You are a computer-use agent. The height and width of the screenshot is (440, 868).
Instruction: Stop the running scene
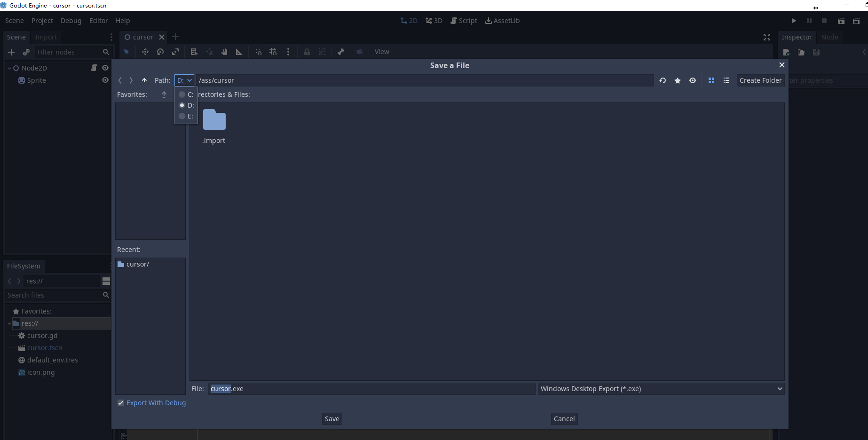tap(824, 21)
